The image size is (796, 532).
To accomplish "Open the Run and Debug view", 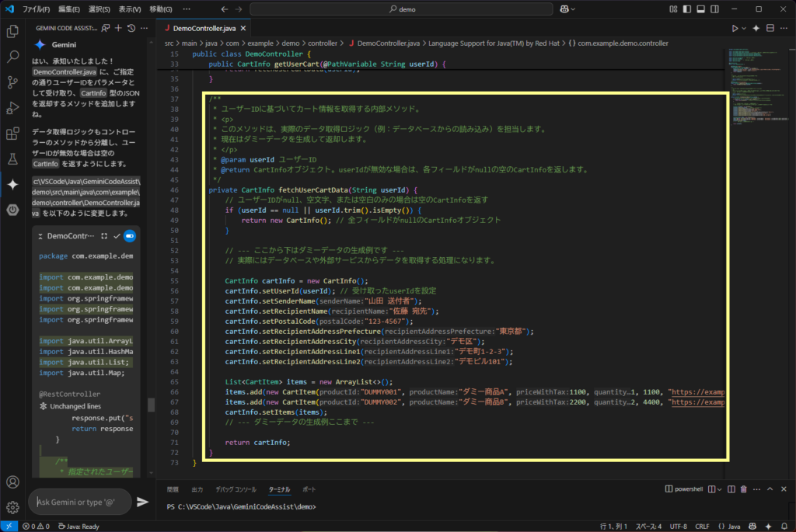I will point(12,108).
